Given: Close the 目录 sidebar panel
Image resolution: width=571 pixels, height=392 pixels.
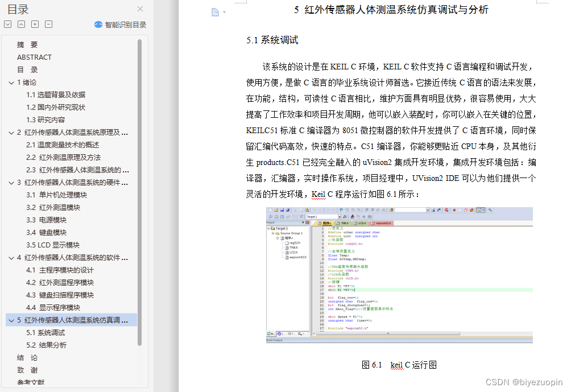Looking at the screenshot, I should tap(140, 9).
